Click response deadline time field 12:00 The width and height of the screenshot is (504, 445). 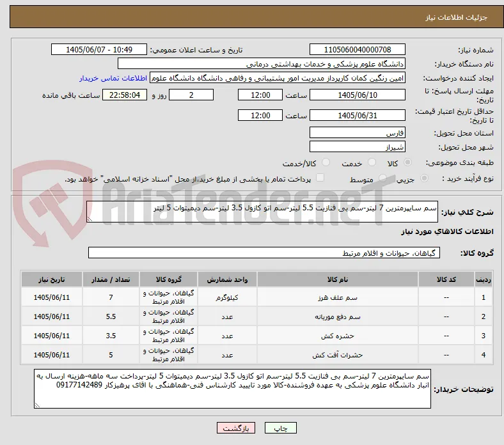pyautogui.click(x=260, y=95)
